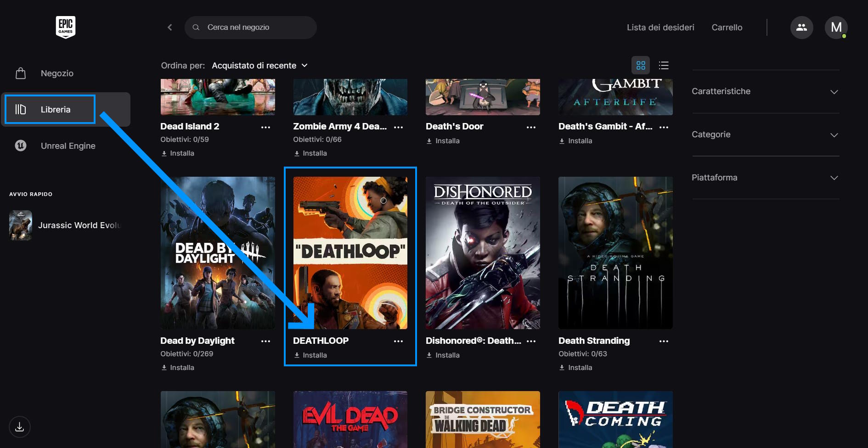This screenshot has width=868, height=448.
Task: Select the Death's Door cover art
Action: (x=483, y=97)
